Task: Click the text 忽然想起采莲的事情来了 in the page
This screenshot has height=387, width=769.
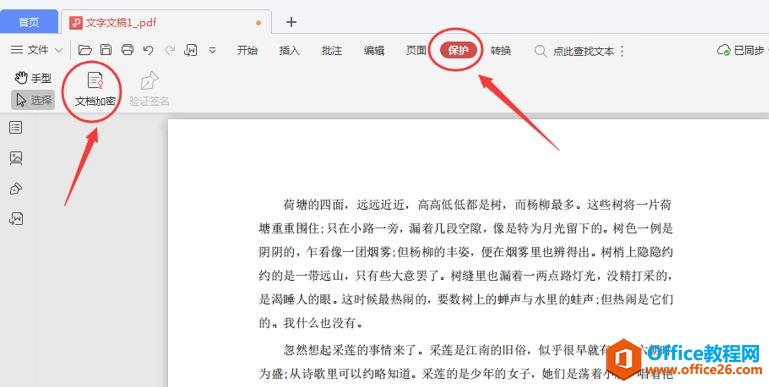Action: pyautogui.click(x=350, y=350)
